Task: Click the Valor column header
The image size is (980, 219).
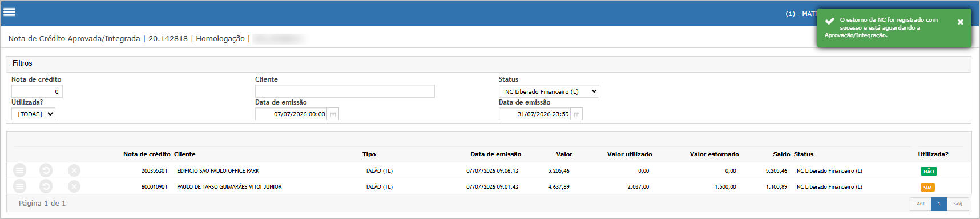Action: coord(564,154)
